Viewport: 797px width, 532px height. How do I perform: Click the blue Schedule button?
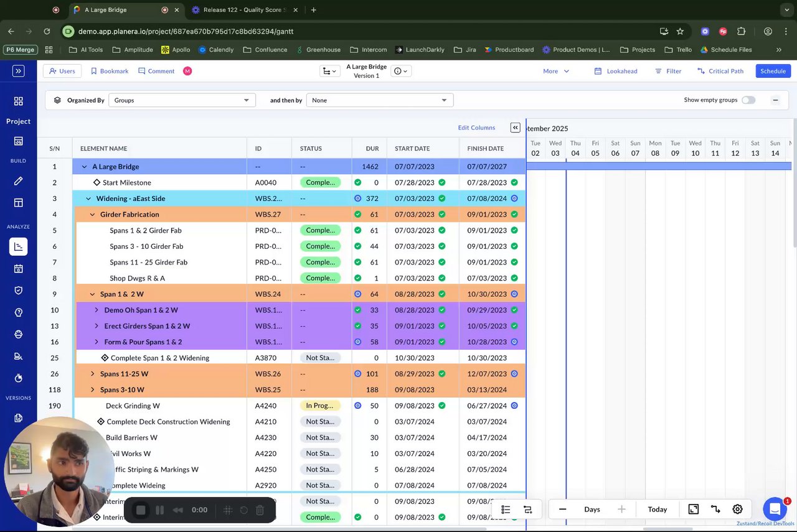(x=773, y=71)
